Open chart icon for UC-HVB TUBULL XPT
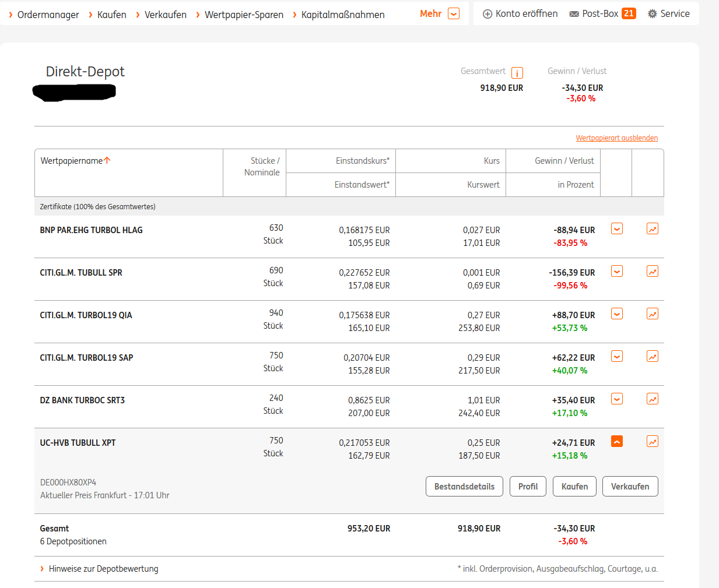719x588 pixels. point(652,442)
